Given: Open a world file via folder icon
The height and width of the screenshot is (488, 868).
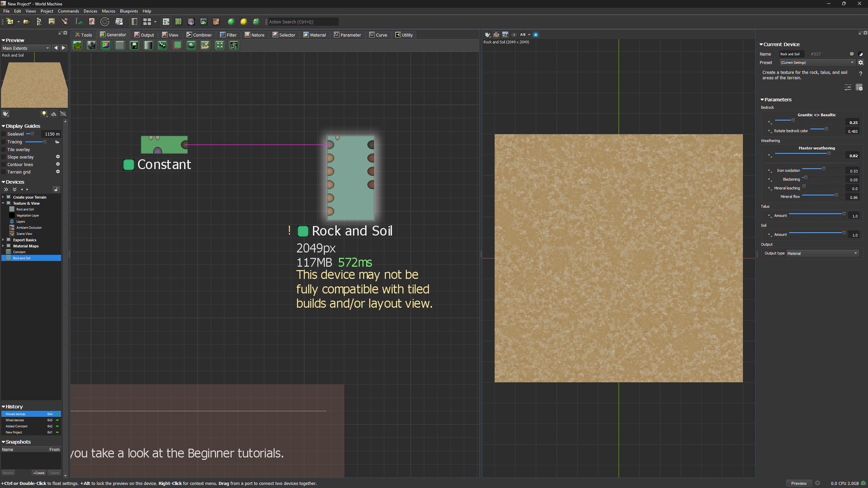Looking at the screenshot, I should click(27, 22).
